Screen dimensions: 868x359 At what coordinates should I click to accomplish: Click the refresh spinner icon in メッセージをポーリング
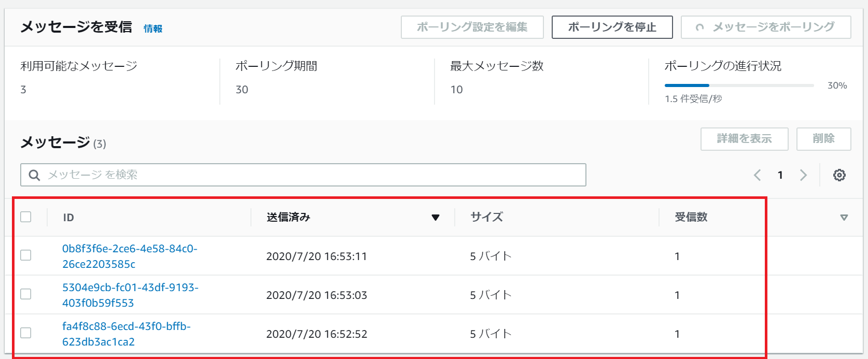point(699,27)
